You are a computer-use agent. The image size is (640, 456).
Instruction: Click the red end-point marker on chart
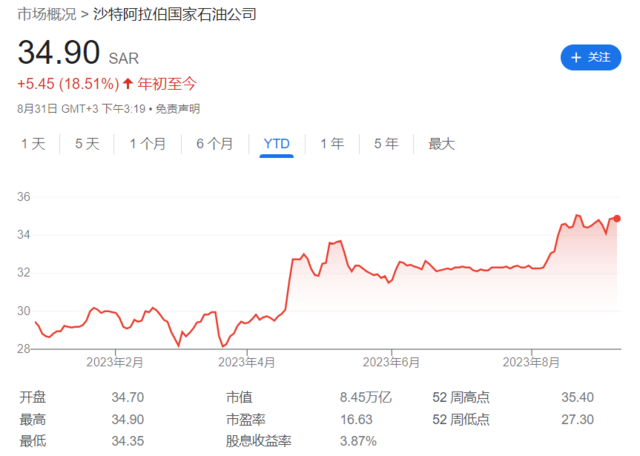[617, 219]
